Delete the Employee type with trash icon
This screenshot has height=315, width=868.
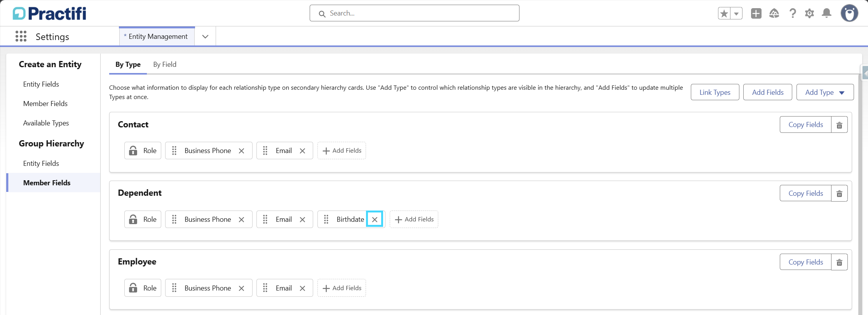839,262
